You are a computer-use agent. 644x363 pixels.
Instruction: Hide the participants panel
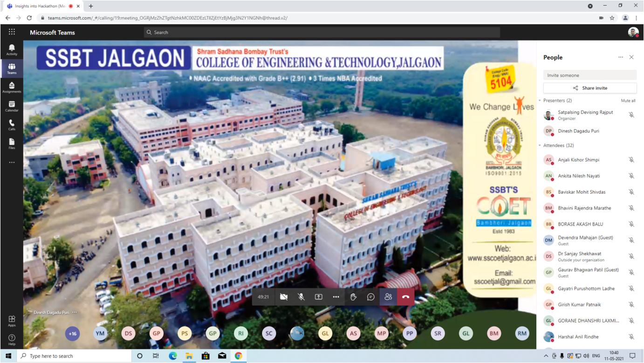pos(388,297)
